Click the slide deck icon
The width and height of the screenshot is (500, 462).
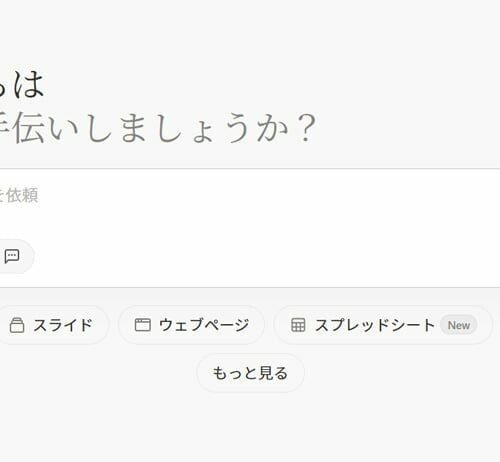[x=17, y=325]
